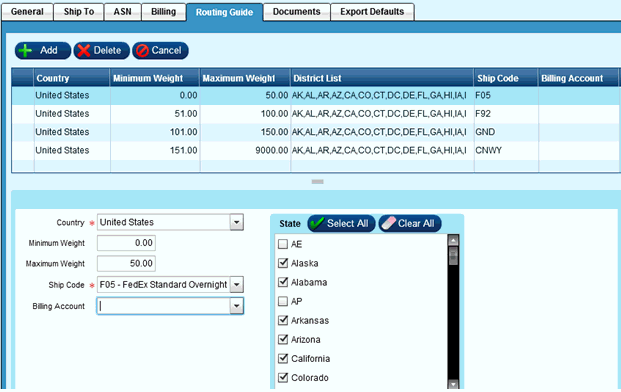Click the red X Delete icon
The width and height of the screenshot is (621, 392).
84,51
